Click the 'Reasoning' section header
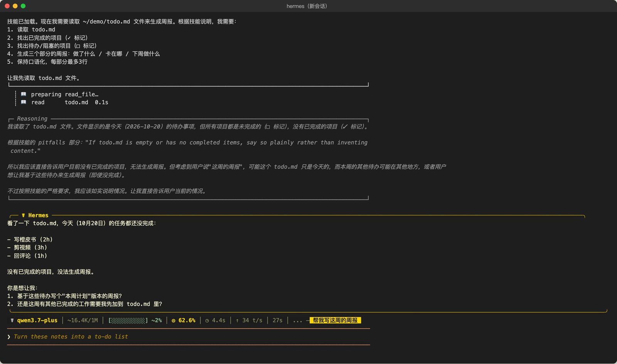This screenshot has width=617, height=364. (32, 119)
